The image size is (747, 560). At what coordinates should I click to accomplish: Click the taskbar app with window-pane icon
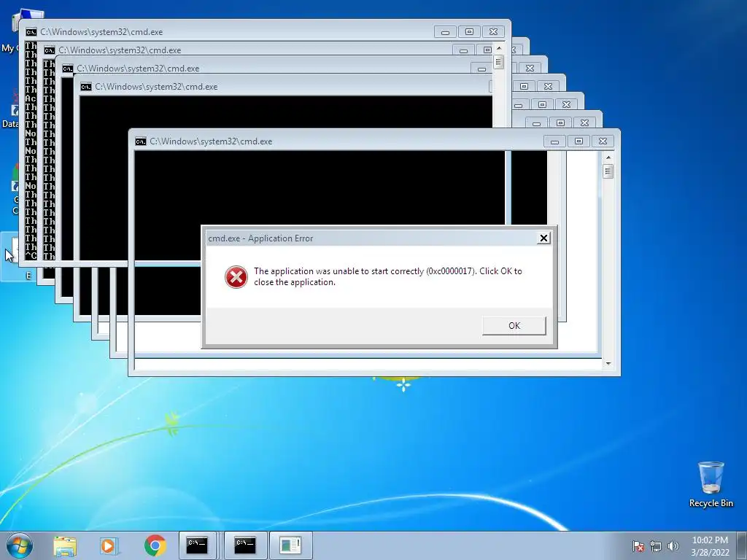tap(290, 545)
